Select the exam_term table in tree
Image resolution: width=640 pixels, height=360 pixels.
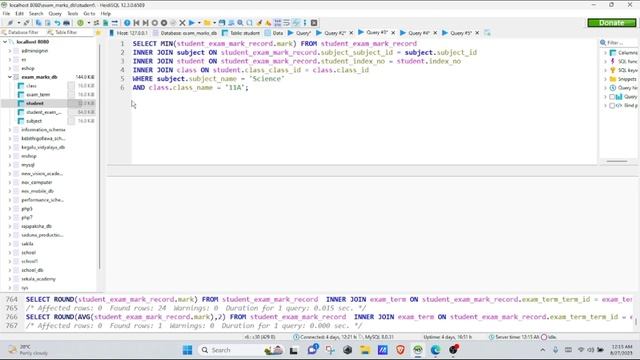click(38, 94)
